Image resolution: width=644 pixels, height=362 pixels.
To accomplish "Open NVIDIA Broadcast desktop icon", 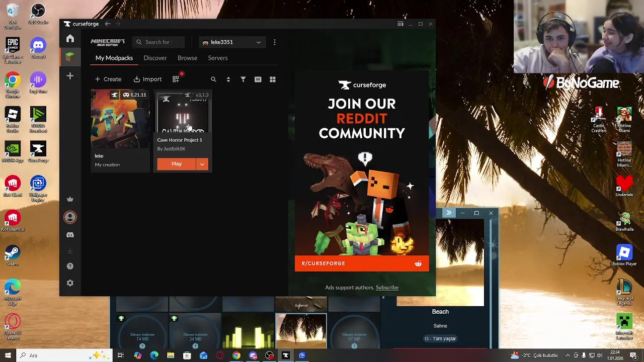I will pyautogui.click(x=38, y=120).
